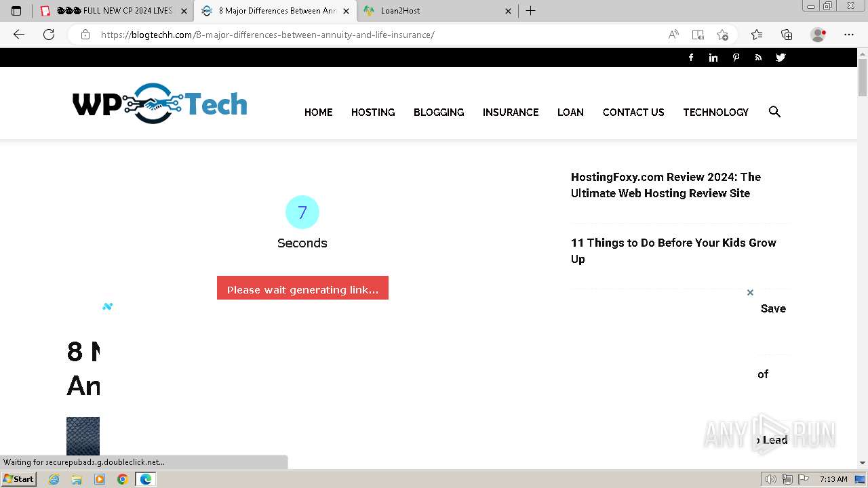This screenshot has width=868, height=488.
Task: Close the 8 Major Differences tab
Action: coord(347,11)
